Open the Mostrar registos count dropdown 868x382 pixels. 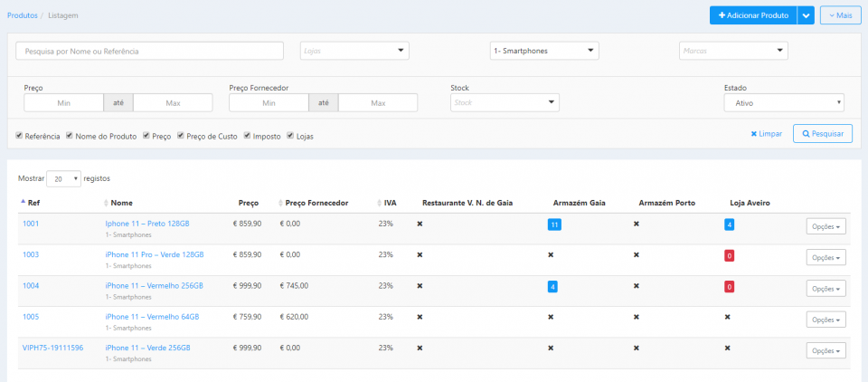tap(63, 178)
